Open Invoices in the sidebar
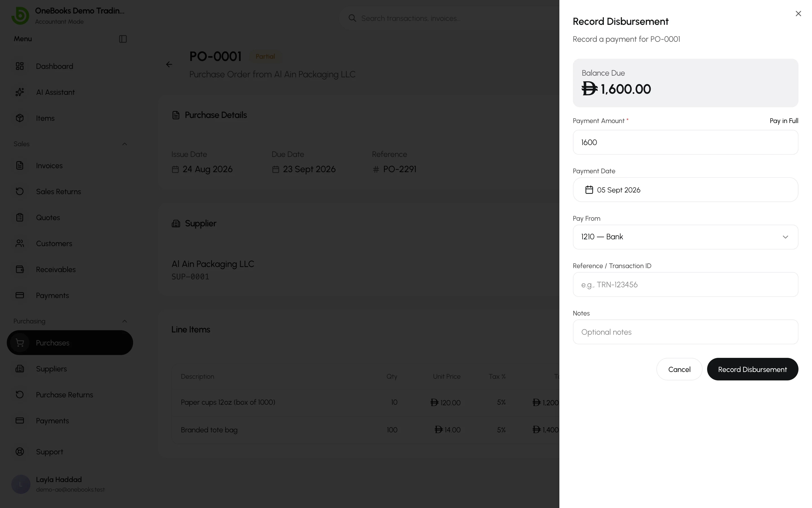 (70, 166)
